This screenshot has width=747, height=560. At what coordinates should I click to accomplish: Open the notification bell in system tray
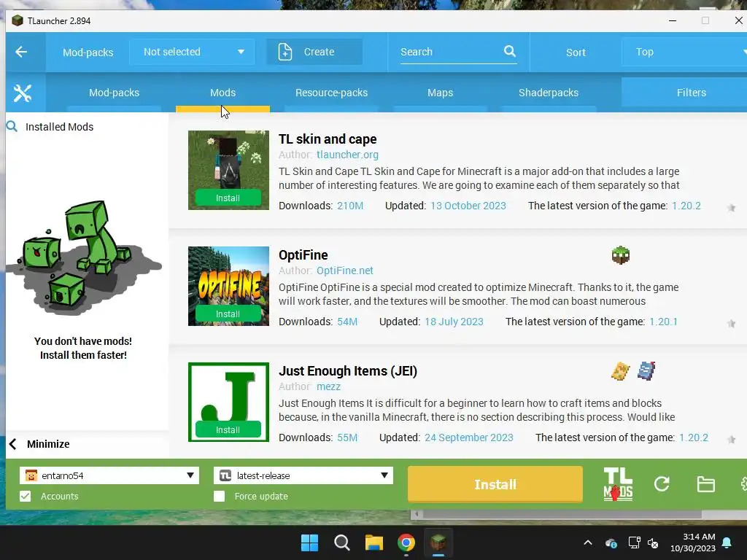click(x=727, y=542)
